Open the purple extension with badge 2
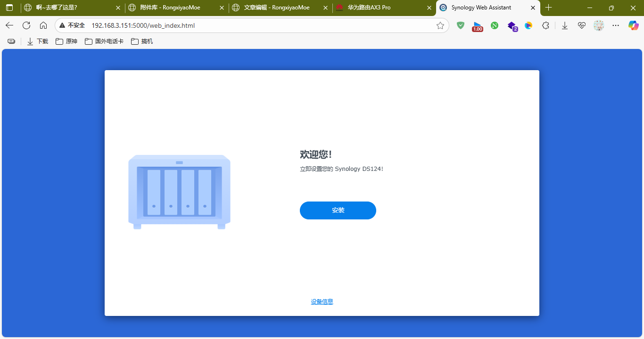The width and height of the screenshot is (644, 339). (x=512, y=26)
